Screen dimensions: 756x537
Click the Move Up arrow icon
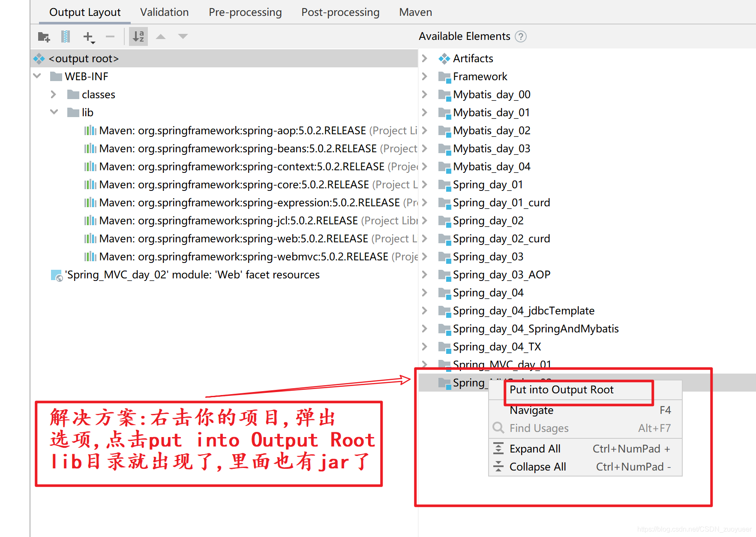pyautogui.click(x=161, y=37)
